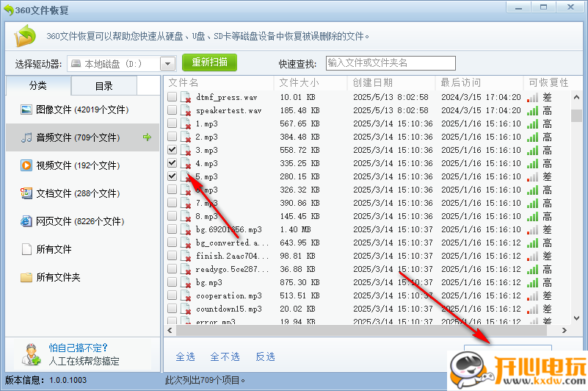The image size is (588, 391).
Task: Click the recoverability signal bars for dtmf_press.wav
Action: pyautogui.click(x=532, y=98)
